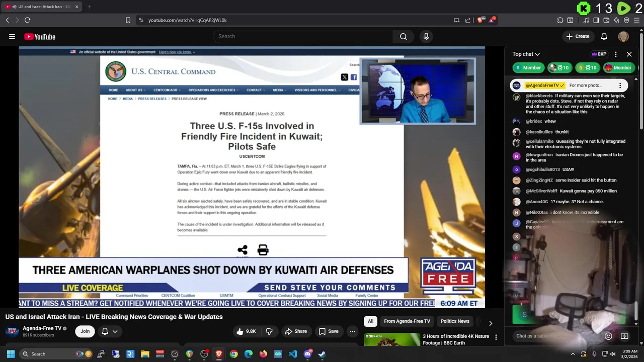The image size is (644, 362).
Task: Select From Agenda-Free TV chip
Action: [x=407, y=321]
